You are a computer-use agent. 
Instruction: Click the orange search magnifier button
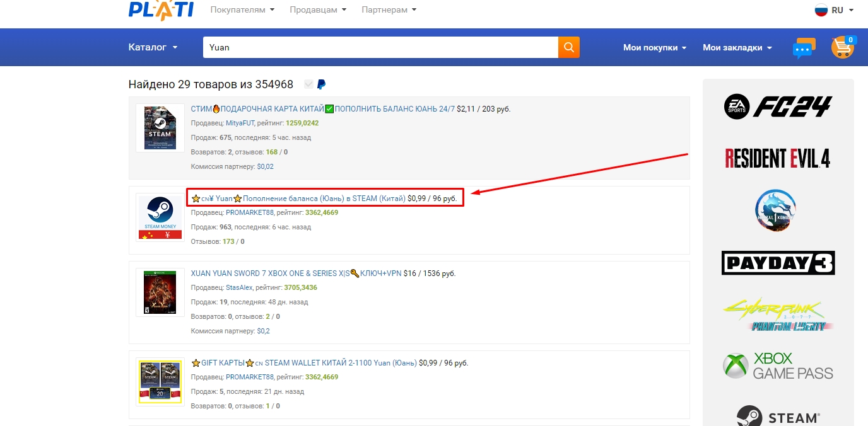569,47
